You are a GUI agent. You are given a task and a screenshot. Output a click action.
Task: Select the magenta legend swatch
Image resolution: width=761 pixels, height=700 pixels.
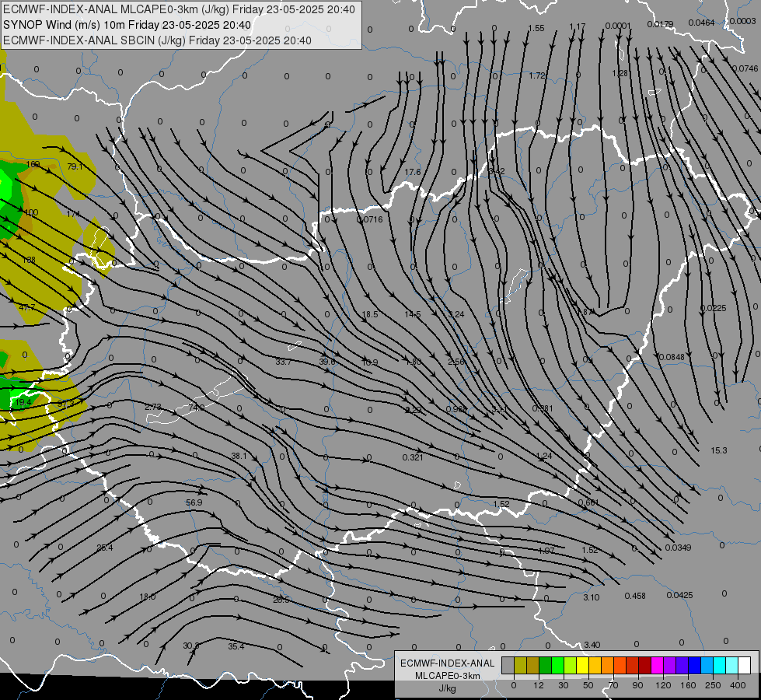(657, 666)
